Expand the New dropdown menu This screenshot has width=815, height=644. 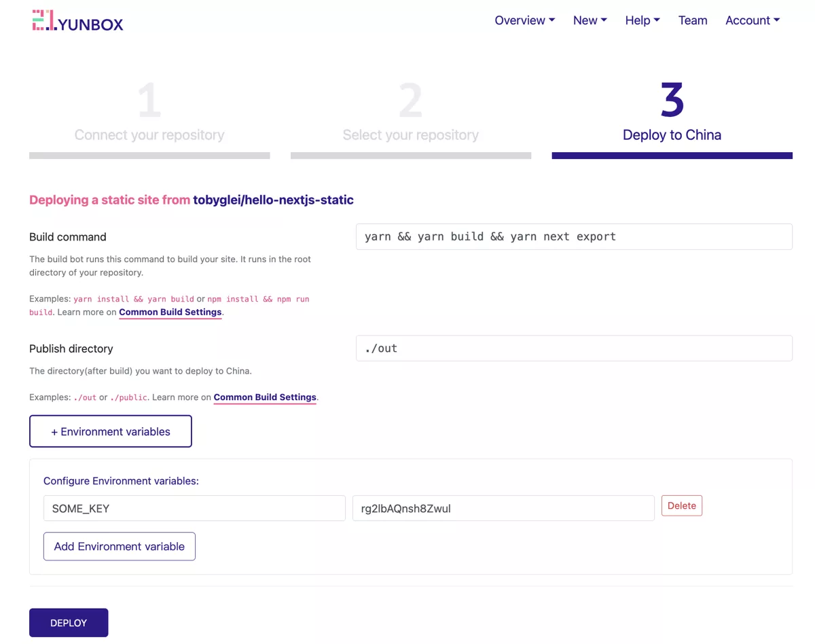click(590, 20)
